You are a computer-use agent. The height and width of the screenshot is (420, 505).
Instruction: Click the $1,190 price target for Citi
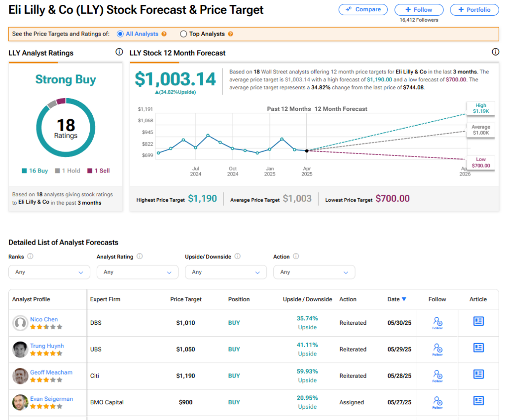point(185,376)
